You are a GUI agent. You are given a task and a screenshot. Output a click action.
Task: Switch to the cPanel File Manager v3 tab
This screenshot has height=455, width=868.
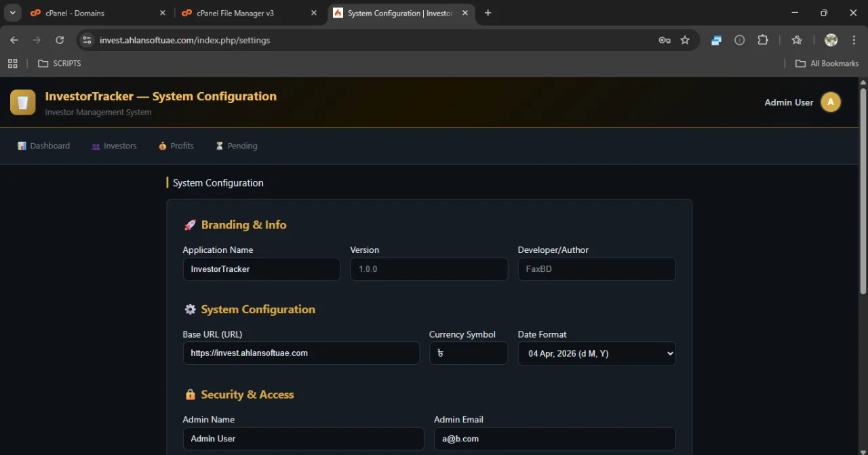250,13
